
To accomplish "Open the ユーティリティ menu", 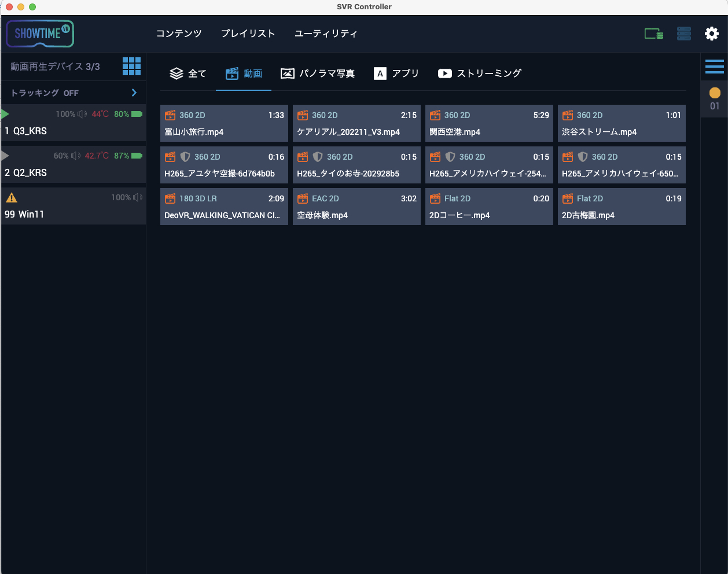I will (326, 34).
